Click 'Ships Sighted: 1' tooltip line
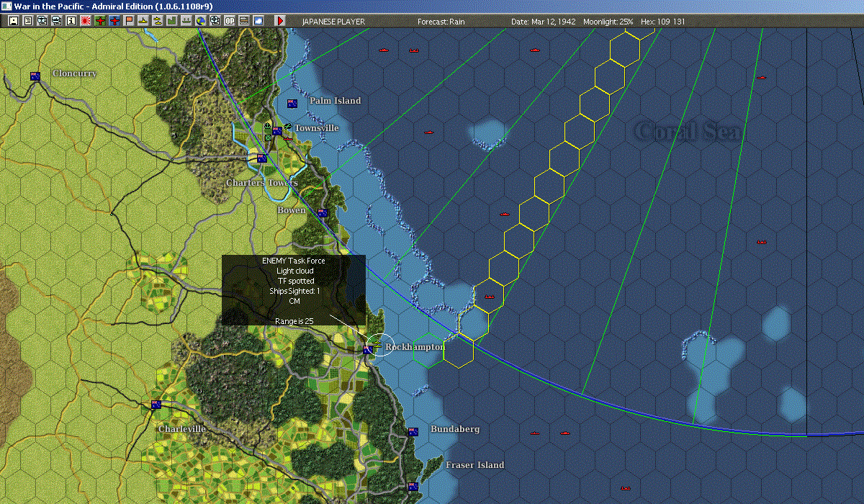864x504 pixels. point(294,291)
